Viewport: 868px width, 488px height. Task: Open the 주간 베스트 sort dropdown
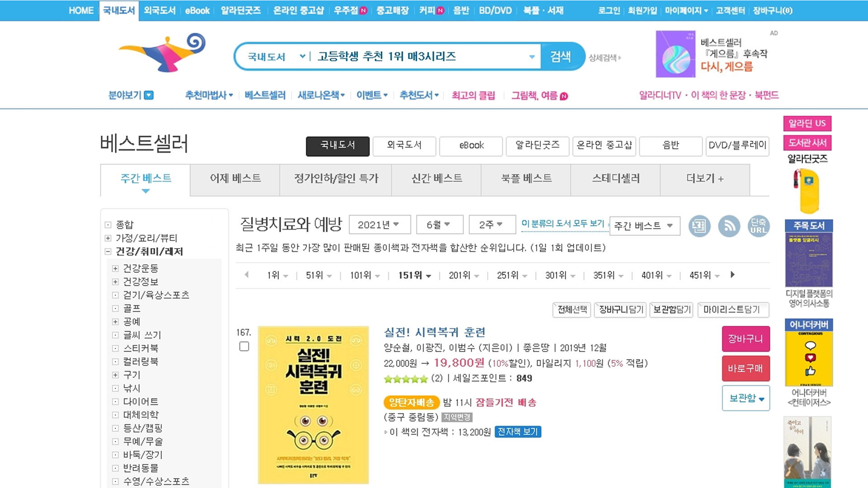pyautogui.click(x=645, y=225)
